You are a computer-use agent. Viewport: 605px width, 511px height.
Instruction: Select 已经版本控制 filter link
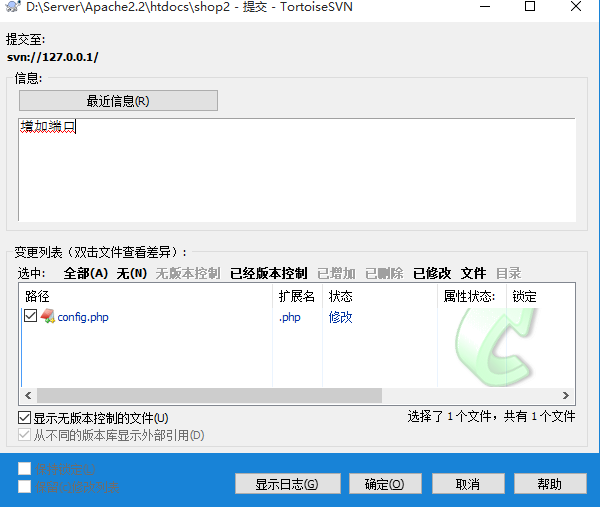pyautogui.click(x=268, y=273)
